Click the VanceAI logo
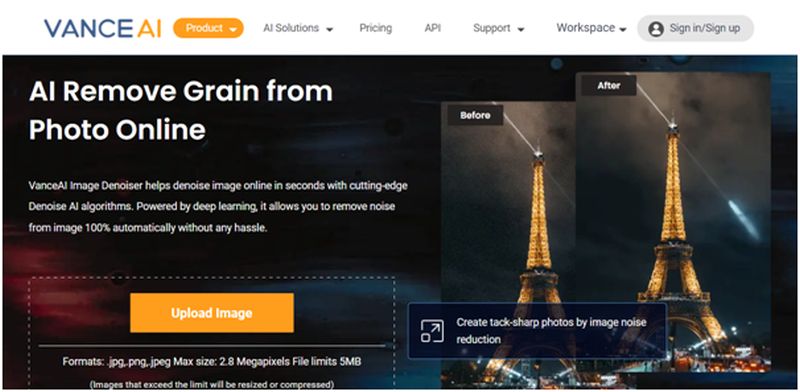 pos(103,28)
